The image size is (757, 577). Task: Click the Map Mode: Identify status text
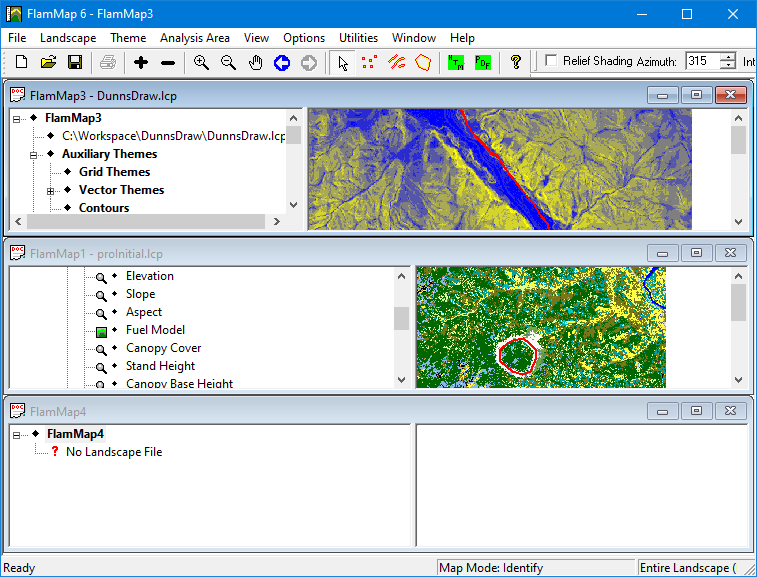click(x=491, y=568)
